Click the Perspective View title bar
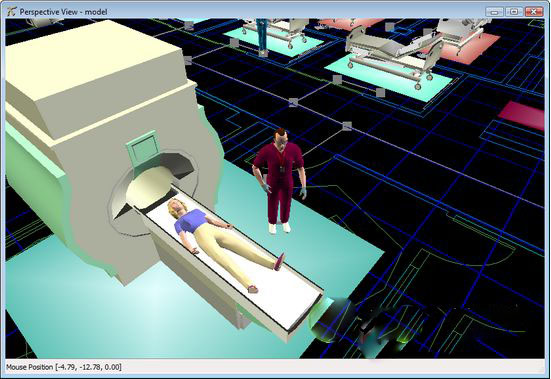Image resolution: width=551 pixels, height=379 pixels. [x=246, y=12]
